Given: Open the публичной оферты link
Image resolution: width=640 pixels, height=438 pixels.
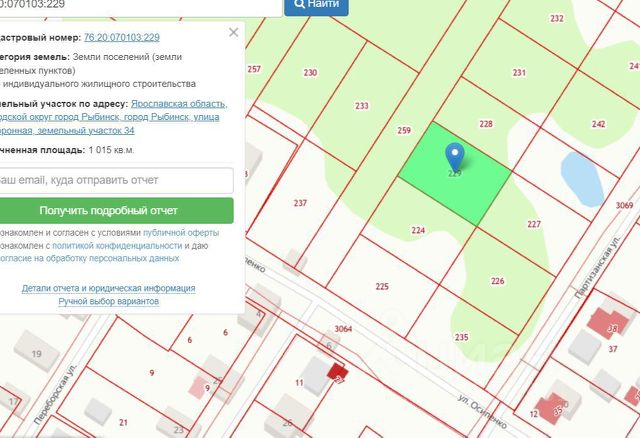Looking at the screenshot, I should click(181, 233).
